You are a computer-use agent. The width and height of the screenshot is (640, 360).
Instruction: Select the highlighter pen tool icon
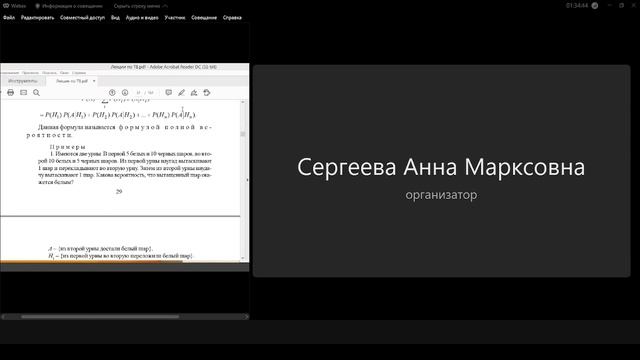point(181,93)
